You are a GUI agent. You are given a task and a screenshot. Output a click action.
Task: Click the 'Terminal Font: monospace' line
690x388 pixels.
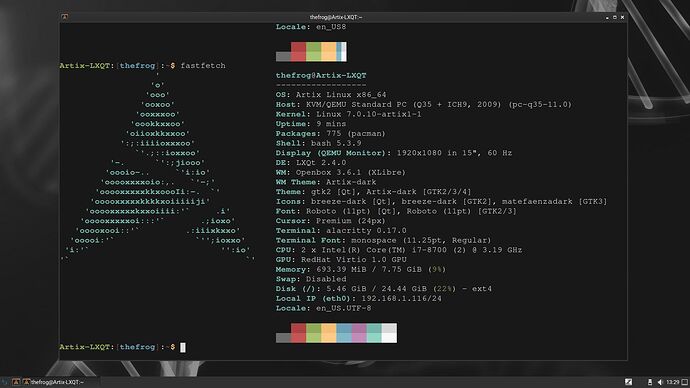tap(383, 240)
